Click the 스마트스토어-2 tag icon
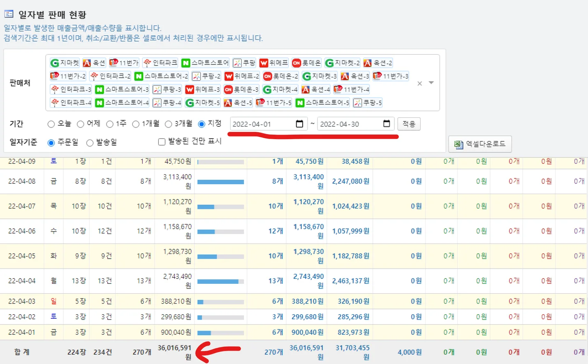This screenshot has height=364, width=588. (139, 76)
